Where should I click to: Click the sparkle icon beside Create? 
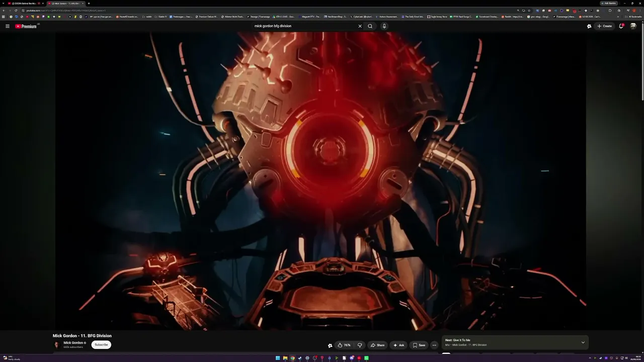(x=589, y=26)
